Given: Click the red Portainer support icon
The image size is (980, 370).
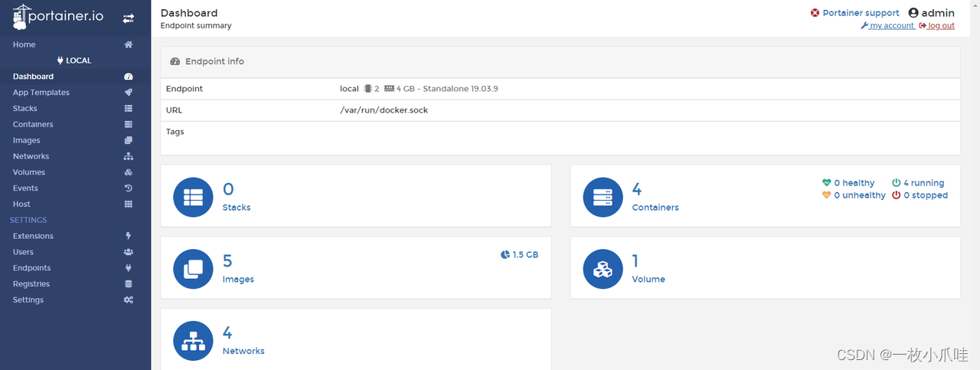Looking at the screenshot, I should click(815, 13).
